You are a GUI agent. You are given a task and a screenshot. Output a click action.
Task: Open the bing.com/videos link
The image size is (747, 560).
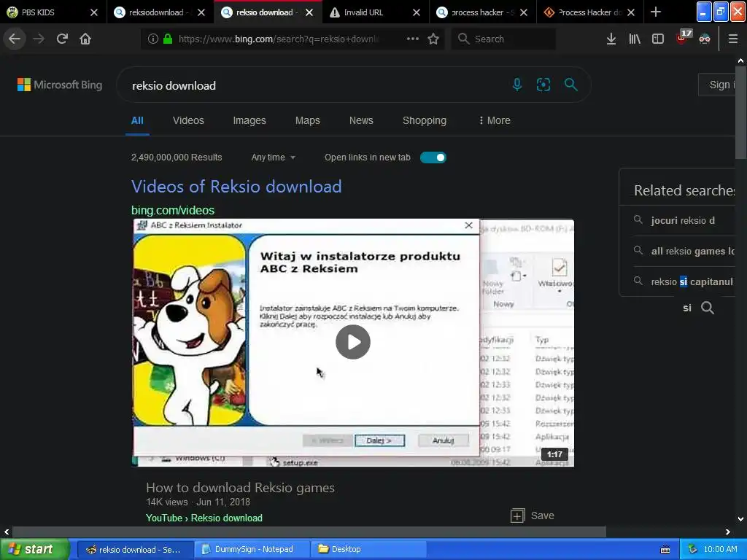click(x=173, y=210)
